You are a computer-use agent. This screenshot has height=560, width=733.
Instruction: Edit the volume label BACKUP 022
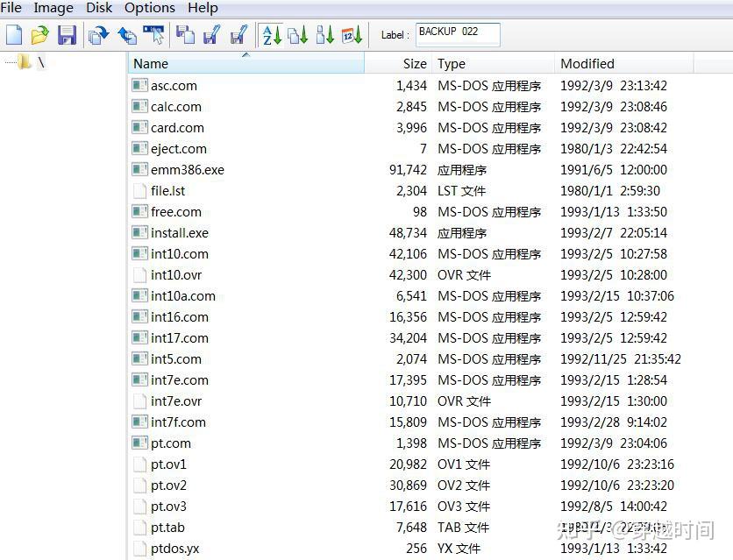[458, 34]
